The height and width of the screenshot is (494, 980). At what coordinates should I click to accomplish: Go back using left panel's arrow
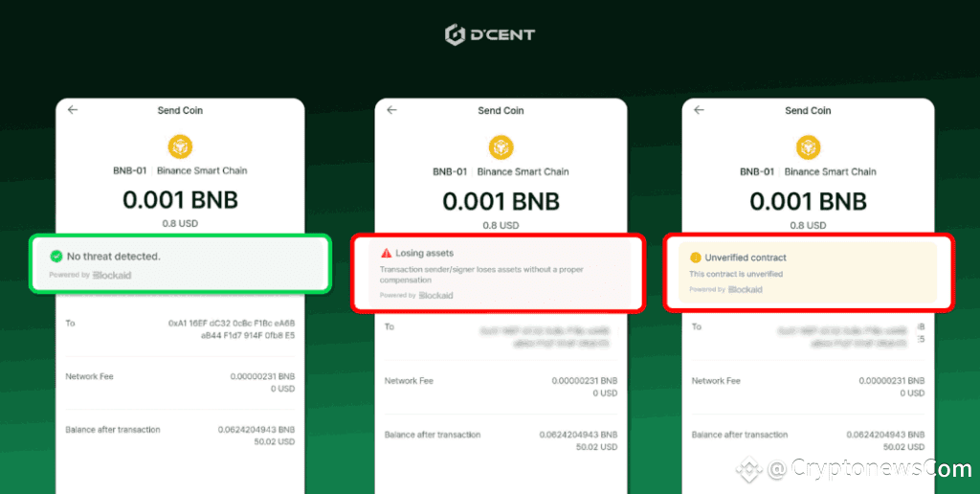(73, 110)
